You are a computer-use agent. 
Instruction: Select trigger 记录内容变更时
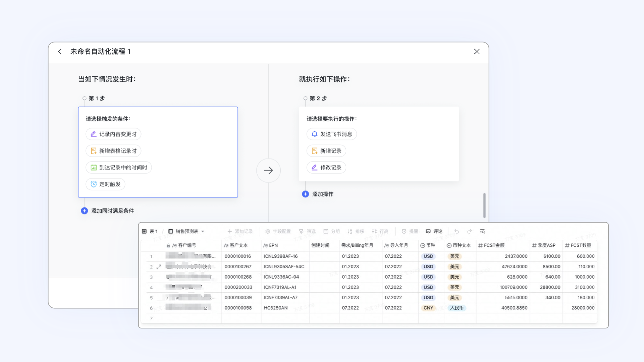(x=113, y=134)
